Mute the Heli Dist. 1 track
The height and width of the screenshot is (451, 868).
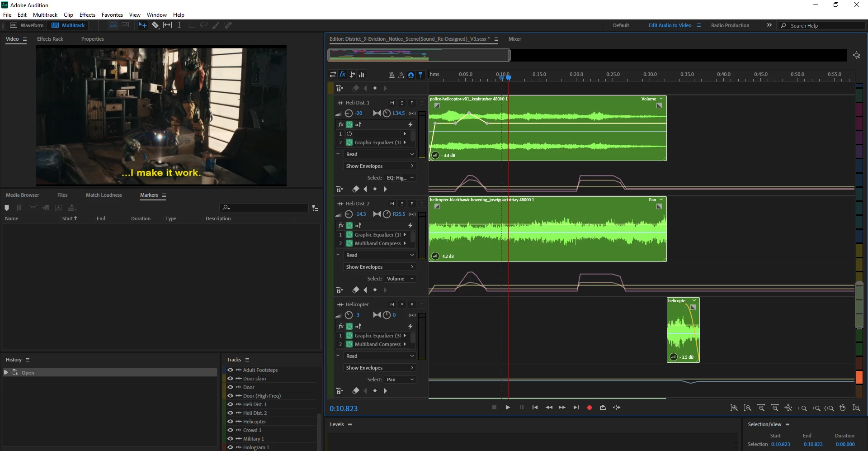[x=392, y=103]
